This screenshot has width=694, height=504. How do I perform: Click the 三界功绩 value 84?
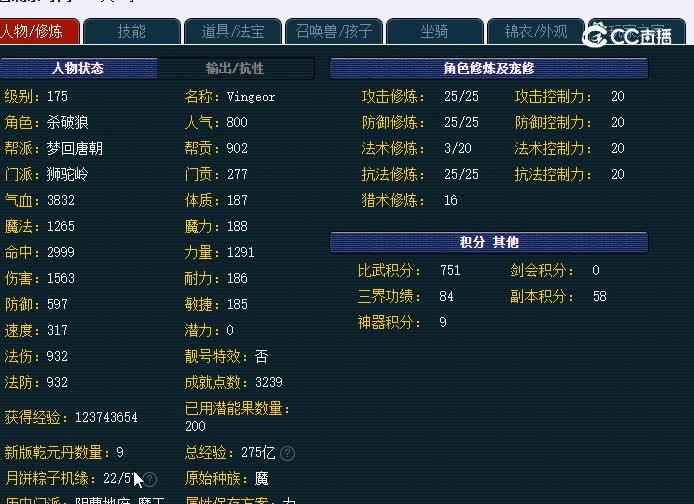pyautogui.click(x=447, y=296)
